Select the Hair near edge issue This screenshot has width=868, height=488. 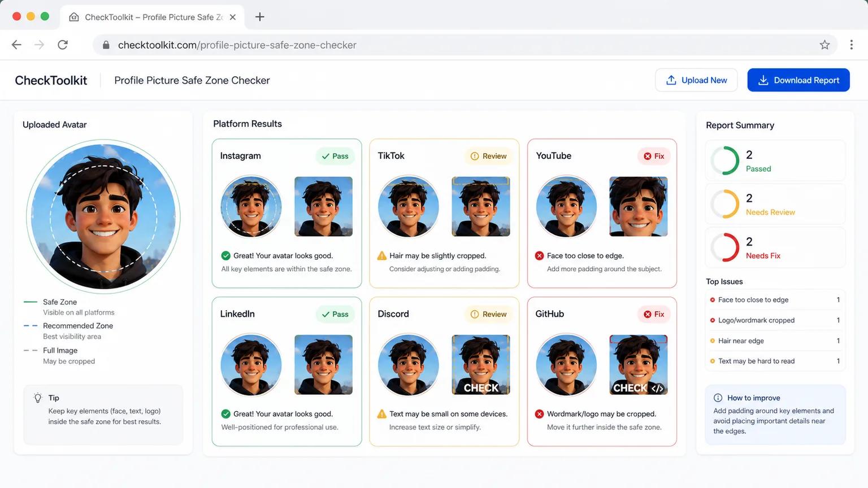[775, 341]
